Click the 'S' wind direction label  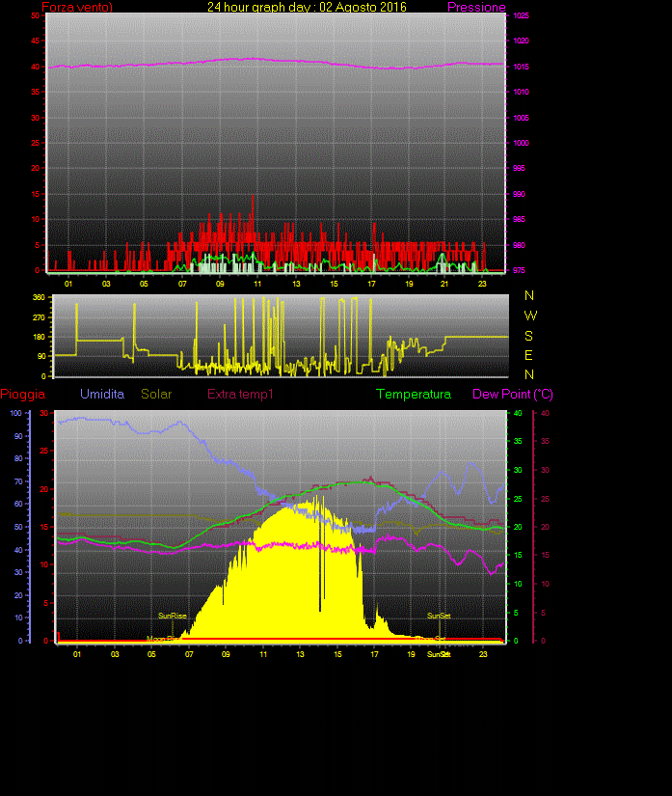pyautogui.click(x=528, y=336)
